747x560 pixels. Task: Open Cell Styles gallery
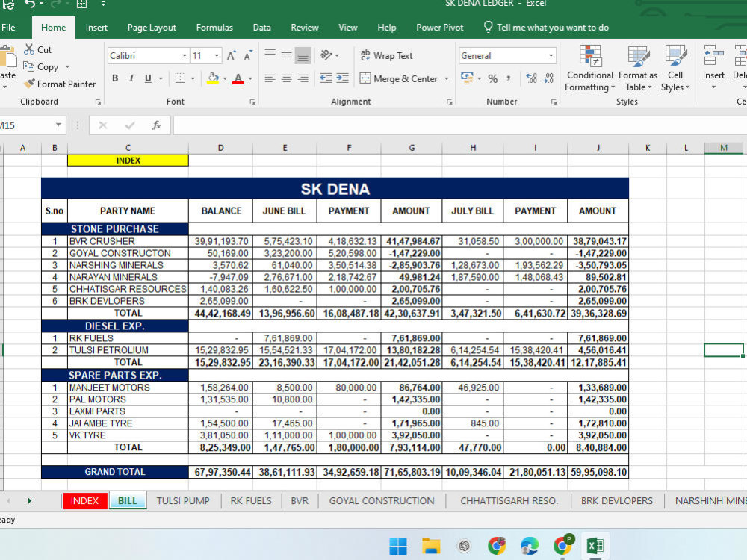tap(675, 68)
